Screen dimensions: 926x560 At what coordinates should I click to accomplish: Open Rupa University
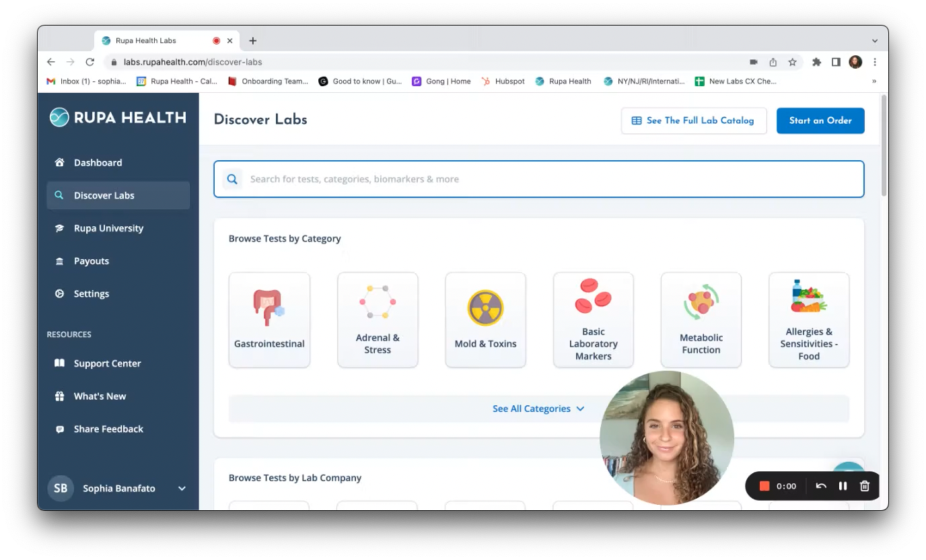pyautogui.click(x=108, y=228)
